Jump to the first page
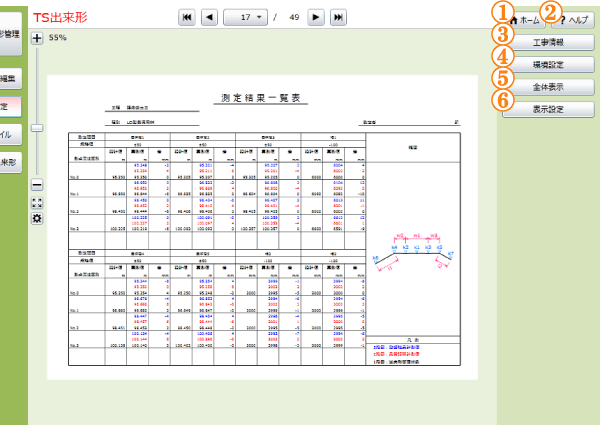 (x=187, y=17)
